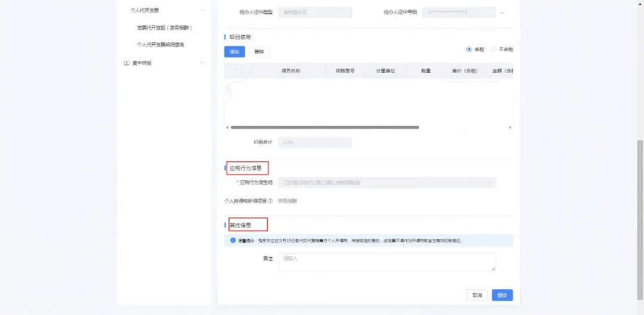Click the page's vertical scrollbar thumb

pos(640,220)
